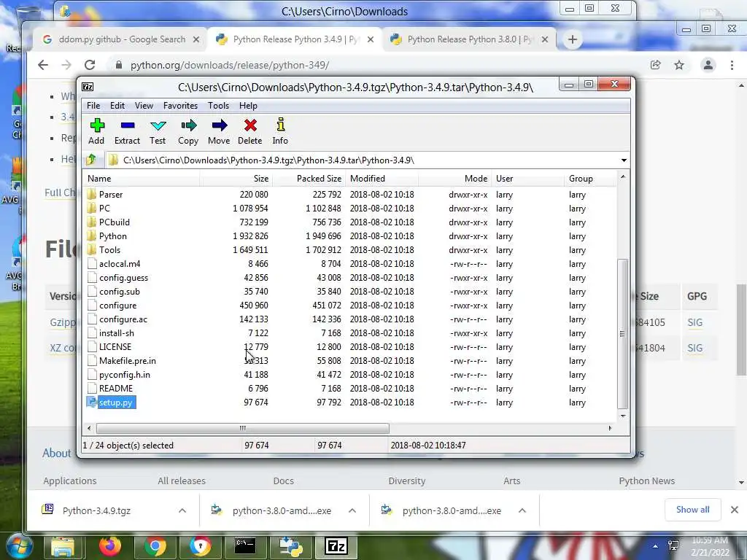The width and height of the screenshot is (747, 560).
Task: Open the Chrome profile avatar
Action: pyautogui.click(x=708, y=65)
